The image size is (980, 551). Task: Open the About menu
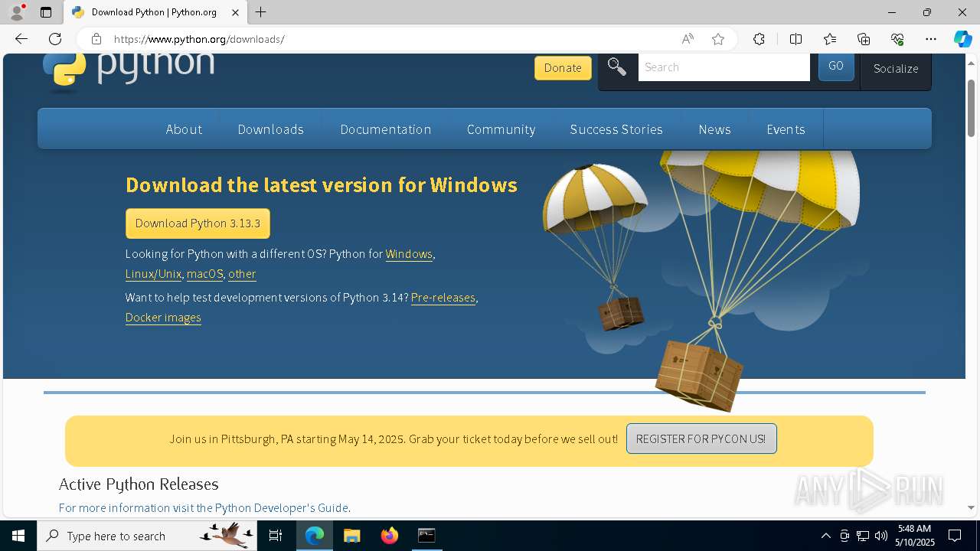click(184, 129)
